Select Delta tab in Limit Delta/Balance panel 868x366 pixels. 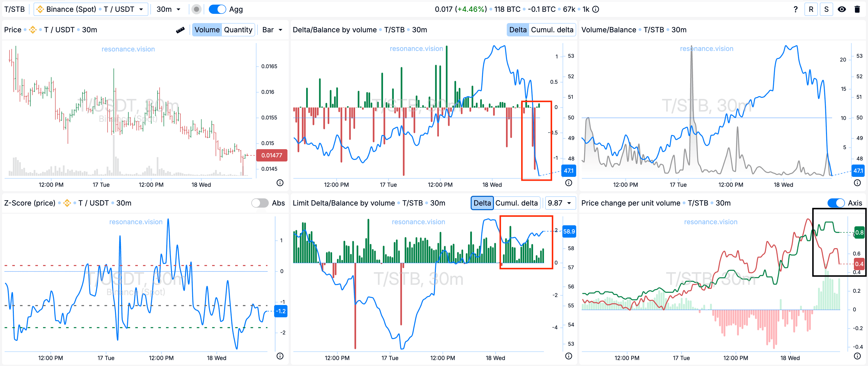click(x=482, y=203)
